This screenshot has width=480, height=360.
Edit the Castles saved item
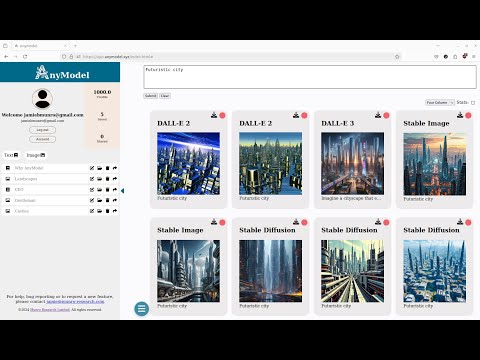(92, 211)
